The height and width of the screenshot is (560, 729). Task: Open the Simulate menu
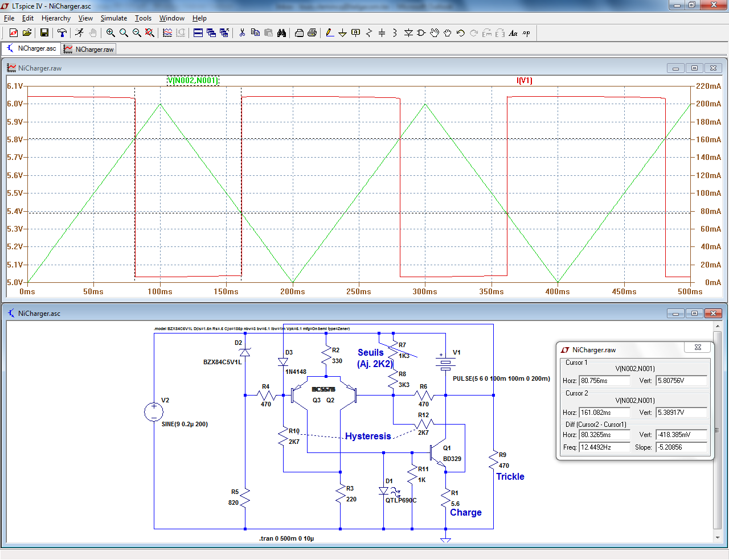114,18
